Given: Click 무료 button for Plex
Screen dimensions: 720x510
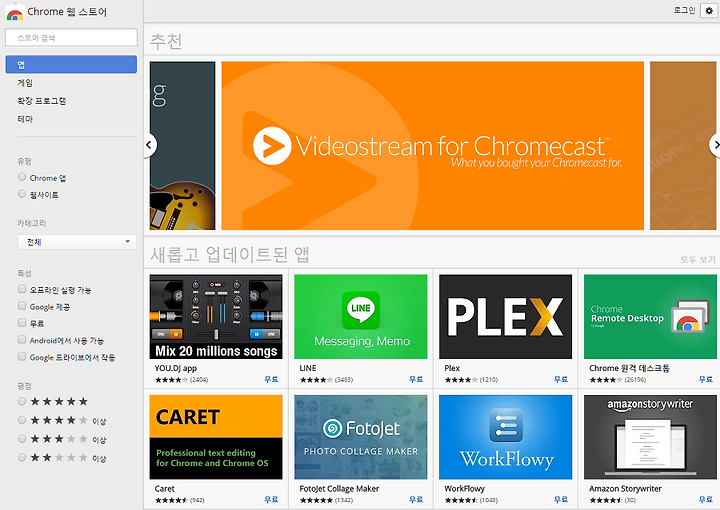Looking at the screenshot, I should pyautogui.click(x=561, y=379).
